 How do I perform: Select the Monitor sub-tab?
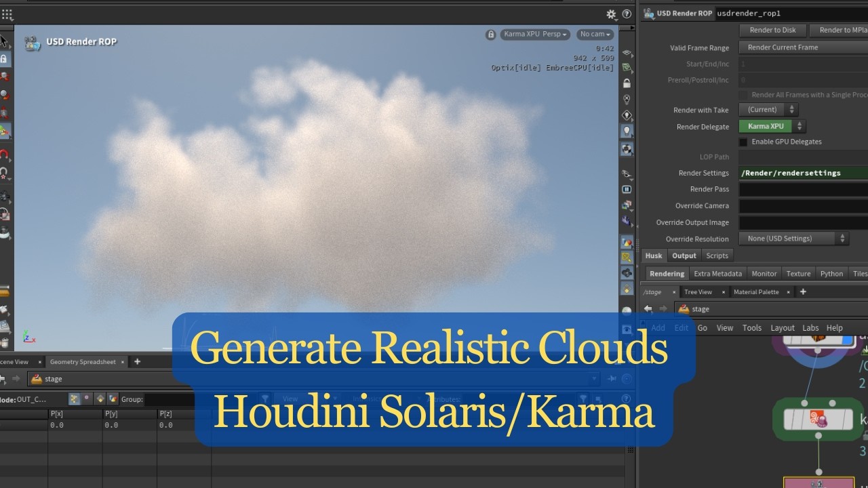pyautogui.click(x=764, y=274)
